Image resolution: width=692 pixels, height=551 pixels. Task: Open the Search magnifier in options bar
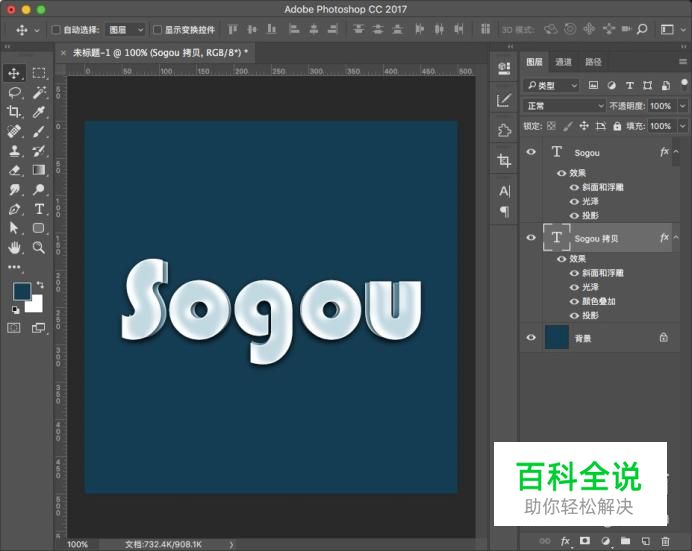(642, 30)
